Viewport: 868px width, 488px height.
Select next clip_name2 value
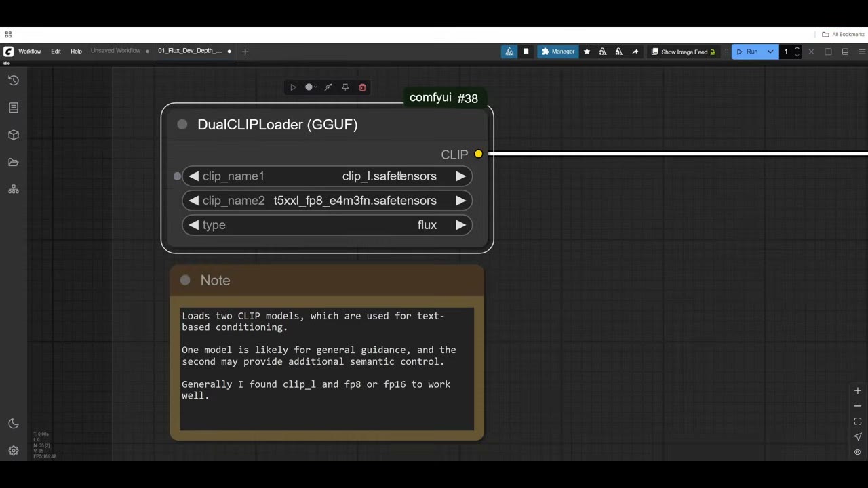point(460,201)
